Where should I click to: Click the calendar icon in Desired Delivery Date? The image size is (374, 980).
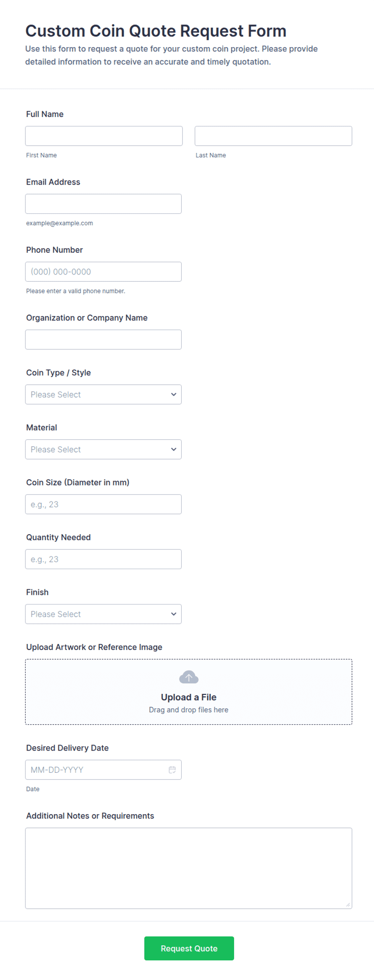pos(172,770)
